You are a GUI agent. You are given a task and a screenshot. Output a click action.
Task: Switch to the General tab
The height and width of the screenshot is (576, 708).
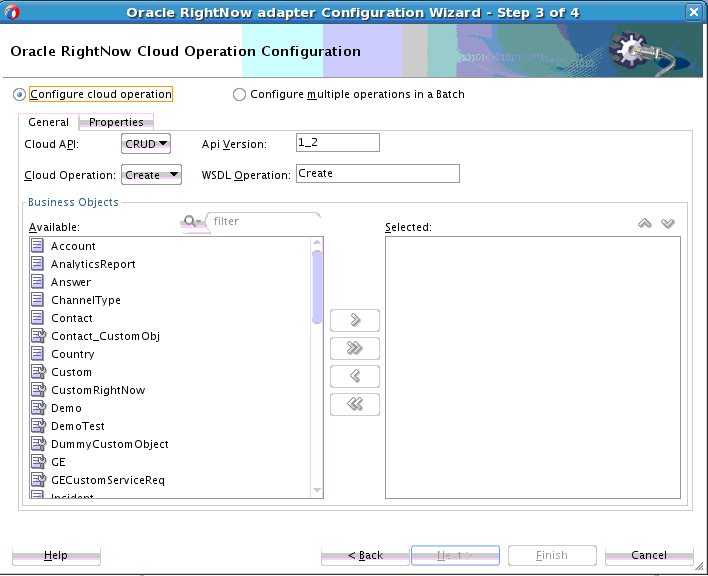(48, 122)
